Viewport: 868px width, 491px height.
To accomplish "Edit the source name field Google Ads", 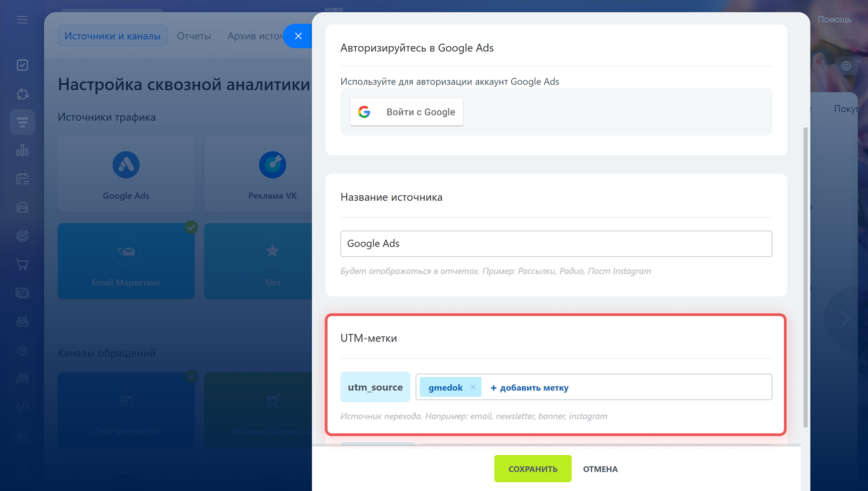I will tap(556, 244).
